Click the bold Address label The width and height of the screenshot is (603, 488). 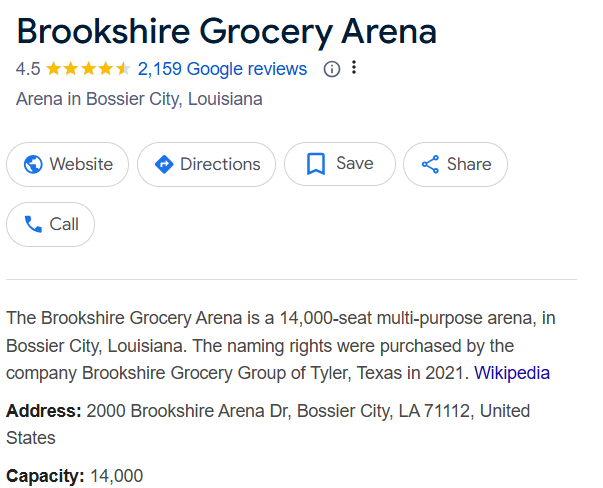click(x=44, y=411)
